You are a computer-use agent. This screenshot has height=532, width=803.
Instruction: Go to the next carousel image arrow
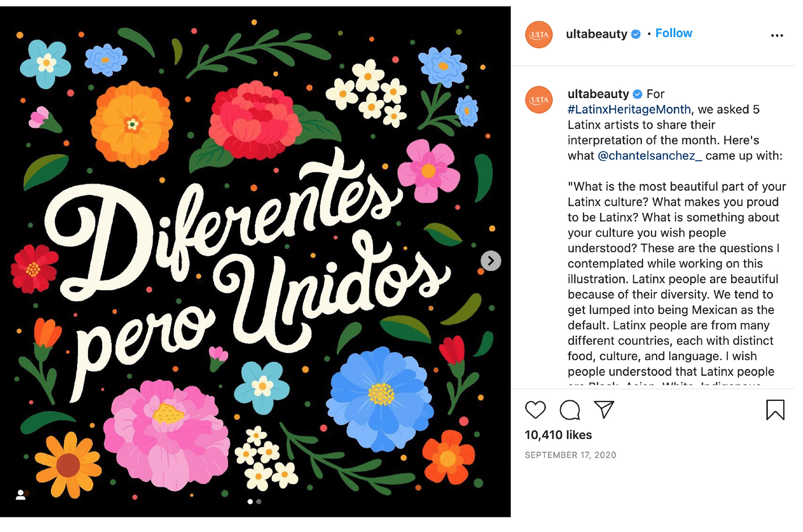point(491,261)
